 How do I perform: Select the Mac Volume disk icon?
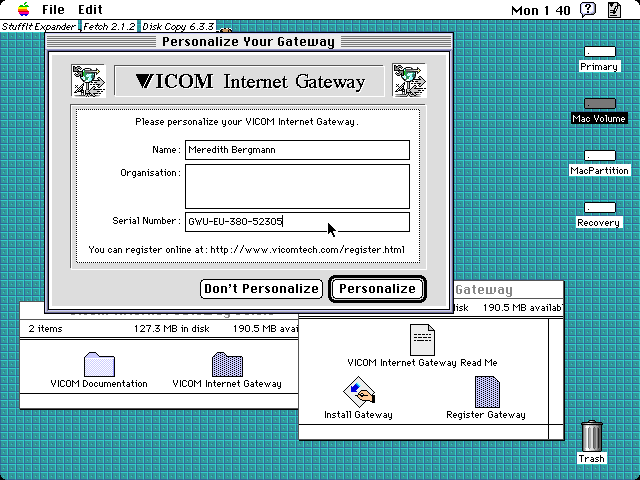(x=599, y=104)
